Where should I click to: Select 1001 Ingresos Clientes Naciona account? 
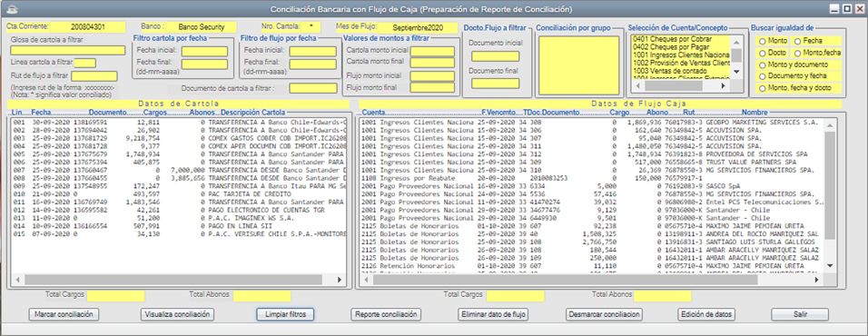(680, 55)
